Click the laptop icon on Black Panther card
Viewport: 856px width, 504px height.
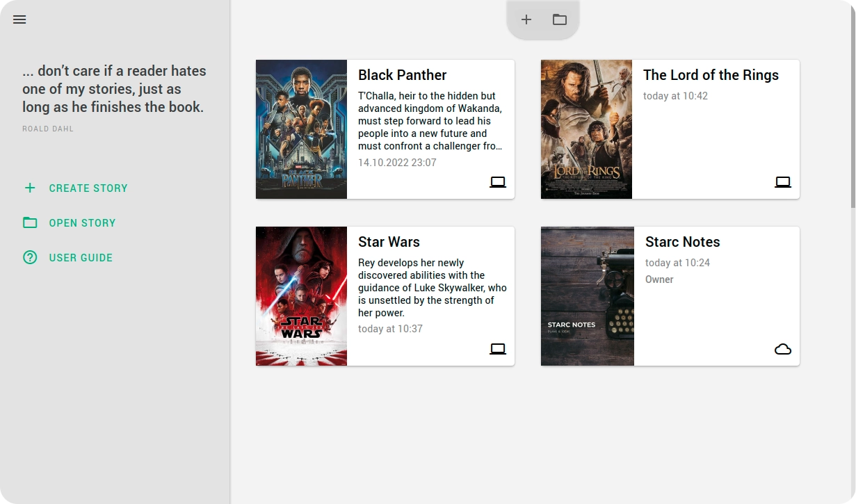click(x=498, y=182)
